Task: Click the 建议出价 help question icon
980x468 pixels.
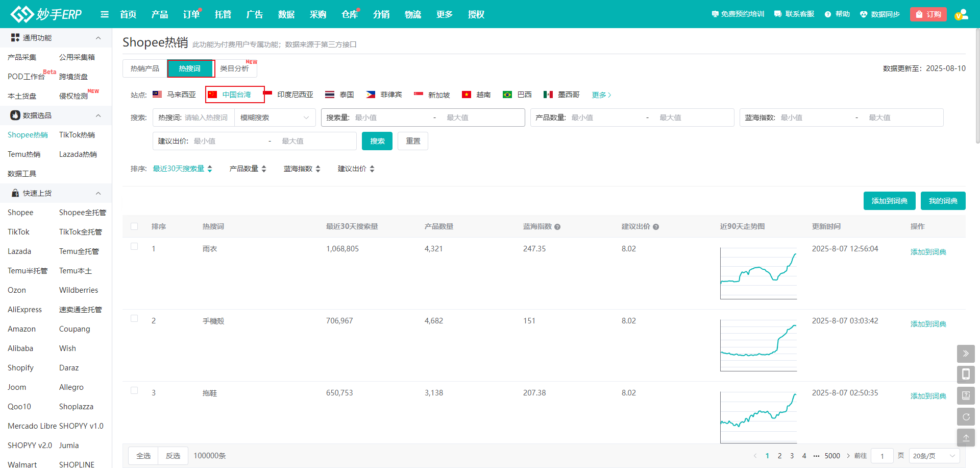Action: (x=656, y=227)
